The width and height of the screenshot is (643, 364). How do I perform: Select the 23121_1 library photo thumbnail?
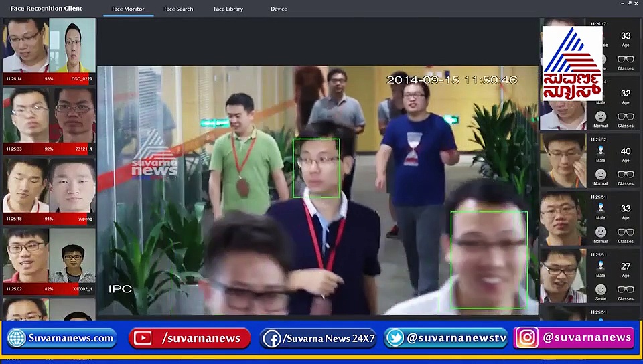point(72,116)
